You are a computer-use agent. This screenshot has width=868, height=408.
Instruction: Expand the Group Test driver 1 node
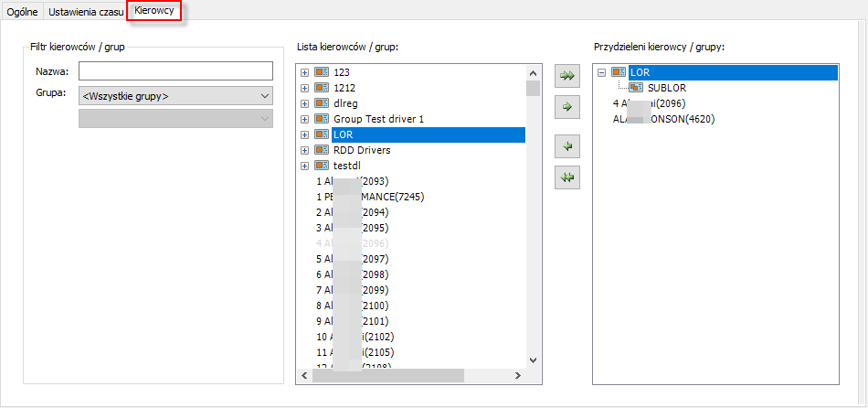pyautogui.click(x=305, y=119)
